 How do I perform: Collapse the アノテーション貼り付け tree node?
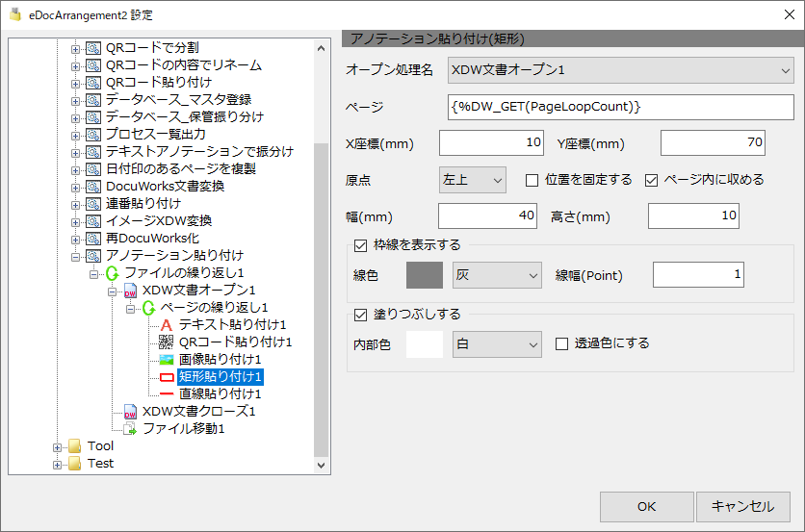(75, 257)
